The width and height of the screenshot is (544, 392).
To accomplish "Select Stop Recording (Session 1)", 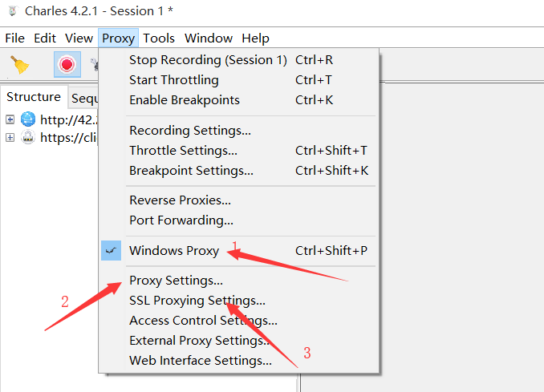I will point(208,60).
